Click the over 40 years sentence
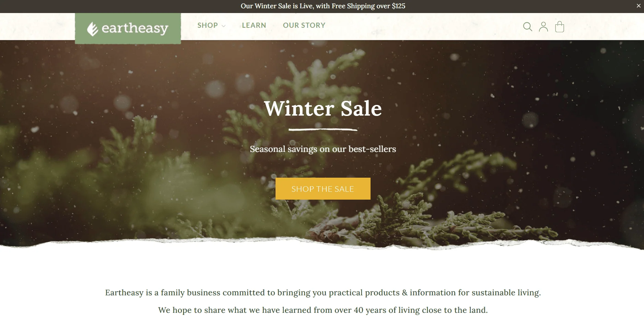 pos(323,310)
